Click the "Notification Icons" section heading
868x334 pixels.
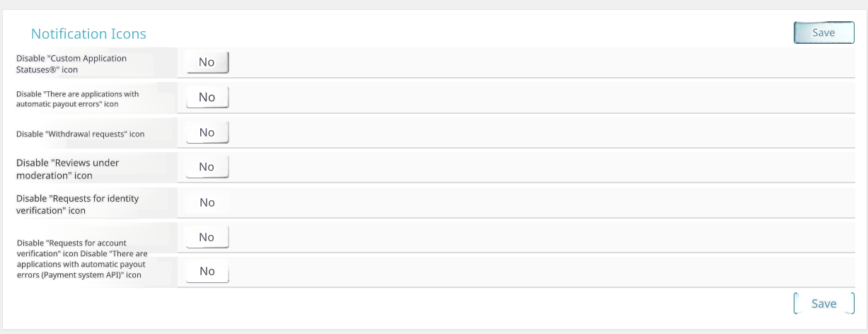(88, 34)
